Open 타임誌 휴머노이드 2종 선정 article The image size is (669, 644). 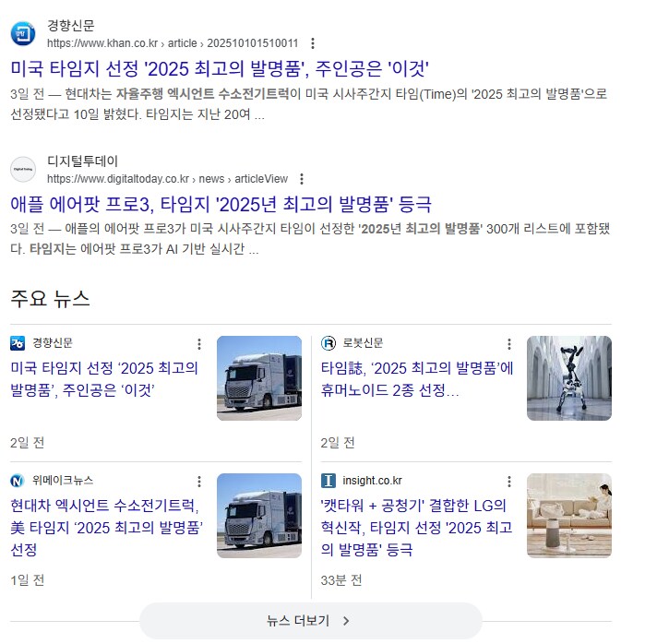click(417, 379)
